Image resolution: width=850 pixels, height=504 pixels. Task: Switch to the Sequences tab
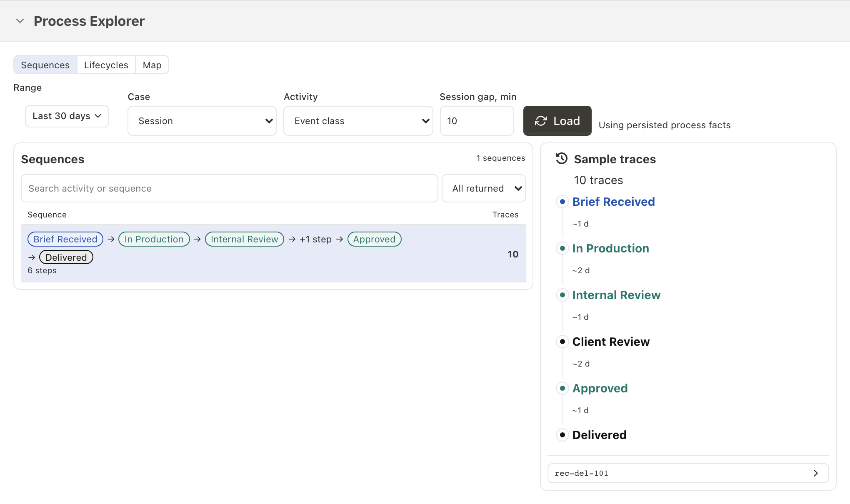(45, 65)
